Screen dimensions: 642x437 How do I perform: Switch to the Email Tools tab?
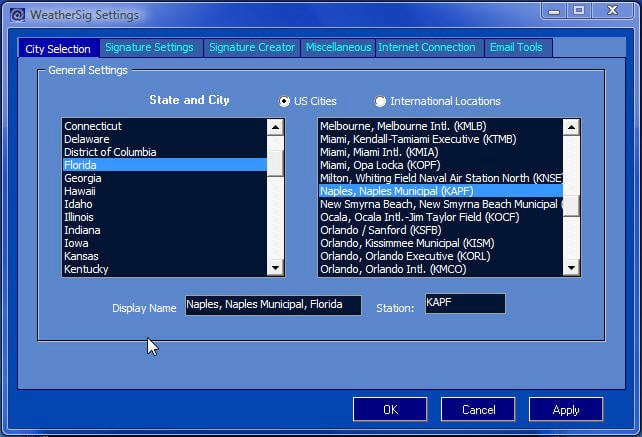(x=516, y=48)
